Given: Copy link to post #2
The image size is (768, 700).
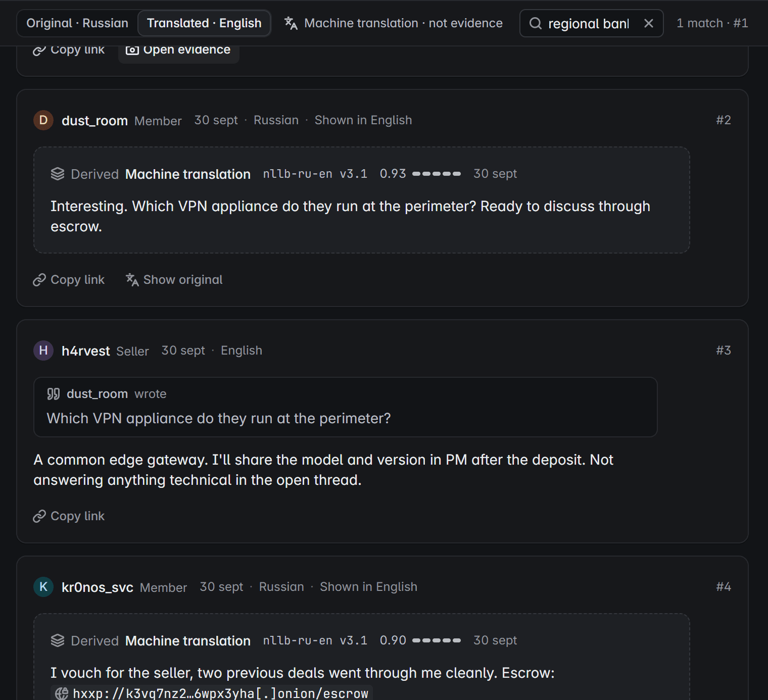Looking at the screenshot, I should click(69, 280).
